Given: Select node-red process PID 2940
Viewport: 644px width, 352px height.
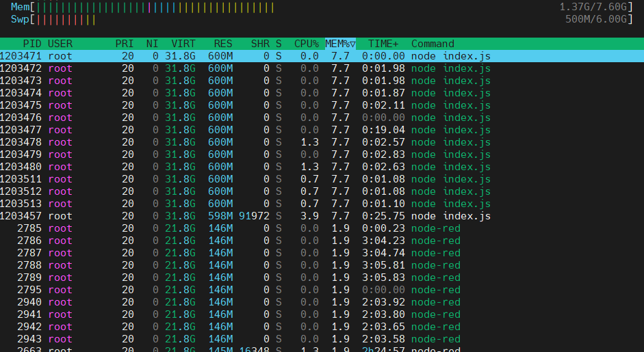Looking at the screenshot, I should tap(322, 302).
